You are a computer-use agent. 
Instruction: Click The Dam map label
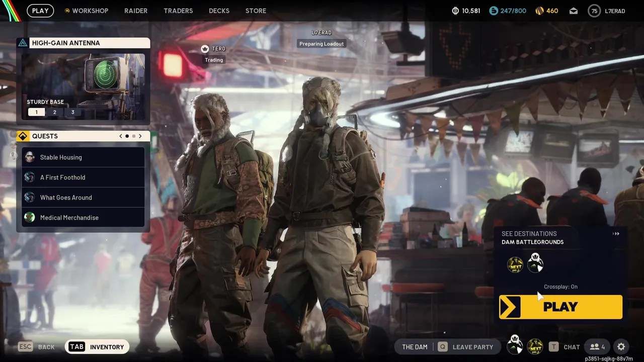415,347
